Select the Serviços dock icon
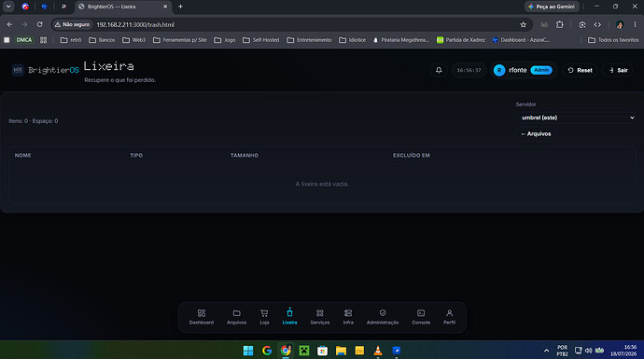 320,317
